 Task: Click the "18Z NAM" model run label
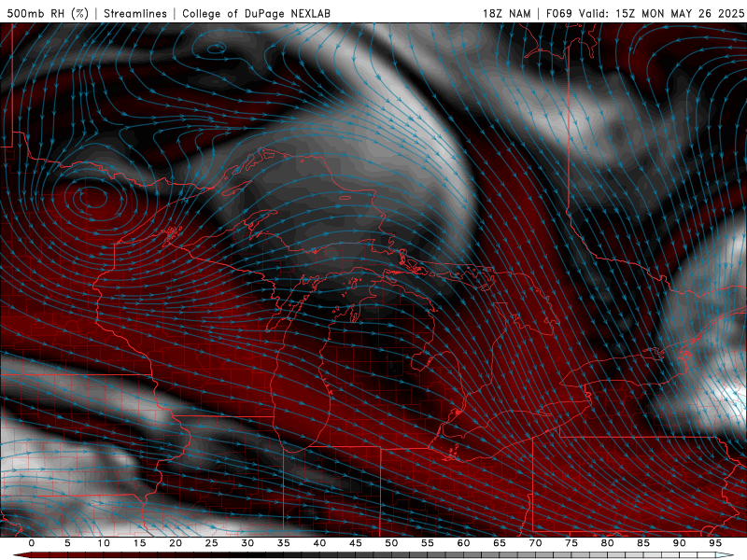(506, 13)
